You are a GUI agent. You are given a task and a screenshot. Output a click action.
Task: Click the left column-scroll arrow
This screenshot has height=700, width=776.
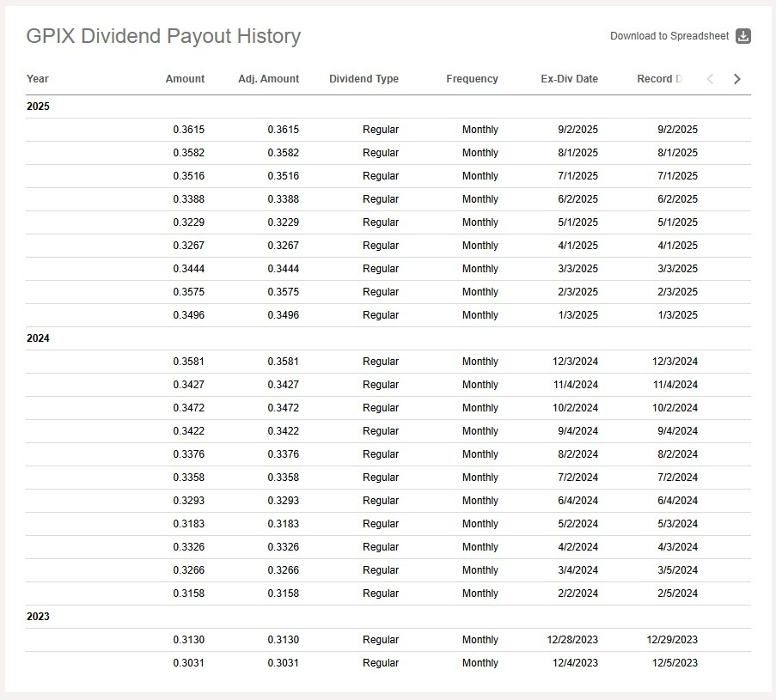(710, 79)
